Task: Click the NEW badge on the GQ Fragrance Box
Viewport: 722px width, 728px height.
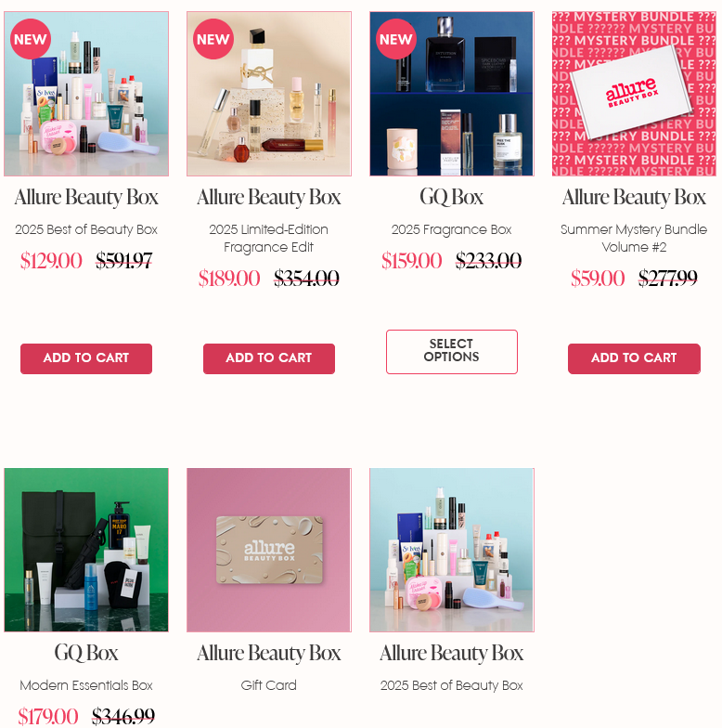Action: pos(395,39)
